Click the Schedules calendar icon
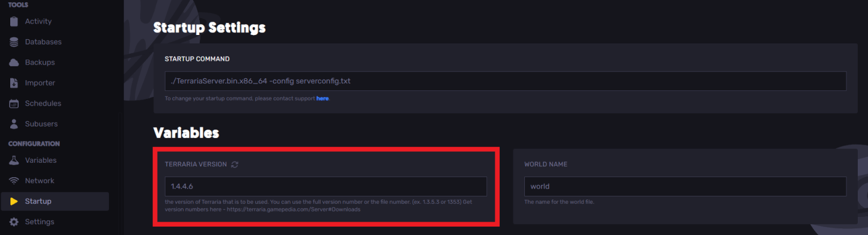 coord(14,104)
